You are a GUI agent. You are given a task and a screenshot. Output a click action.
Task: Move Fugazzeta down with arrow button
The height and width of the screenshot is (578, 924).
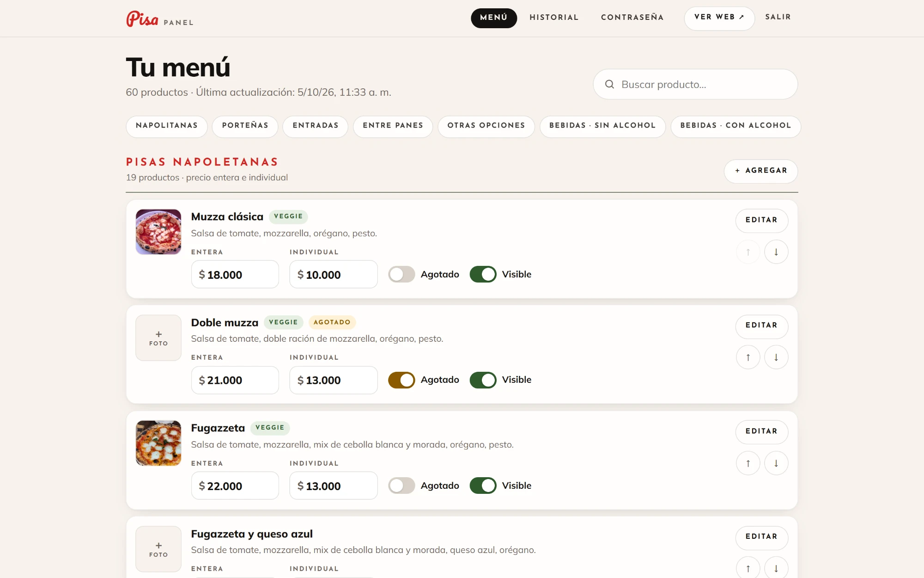coord(776,463)
